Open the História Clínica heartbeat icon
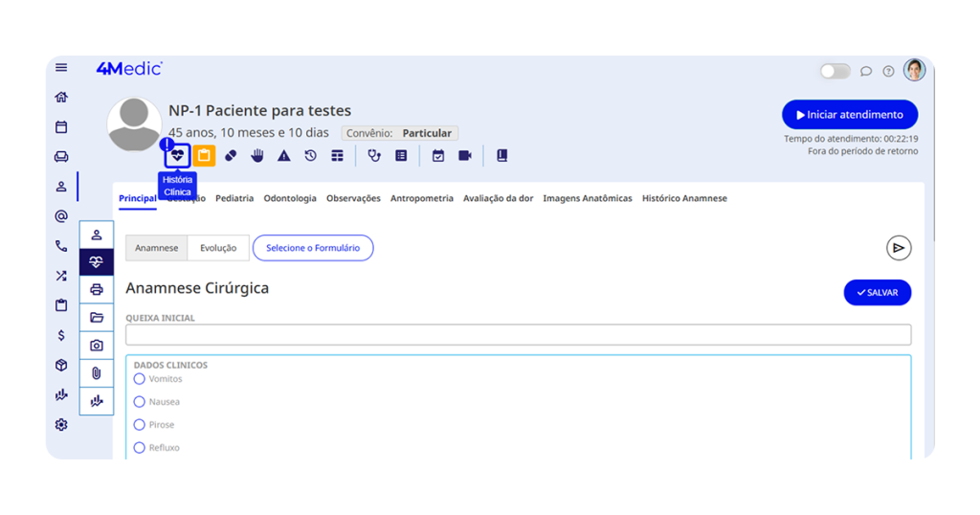This screenshot has height=515, width=980. point(177,155)
